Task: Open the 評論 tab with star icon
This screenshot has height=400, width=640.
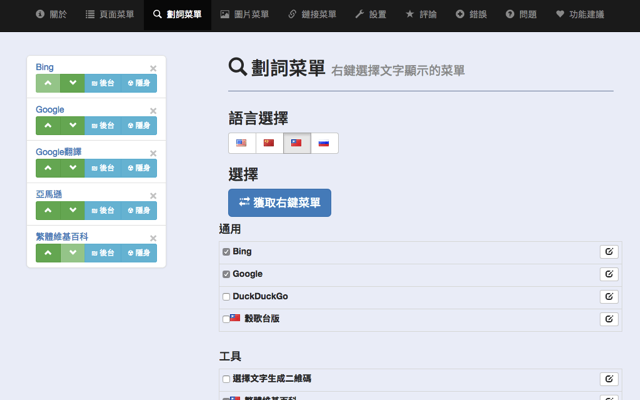Action: 421,14
